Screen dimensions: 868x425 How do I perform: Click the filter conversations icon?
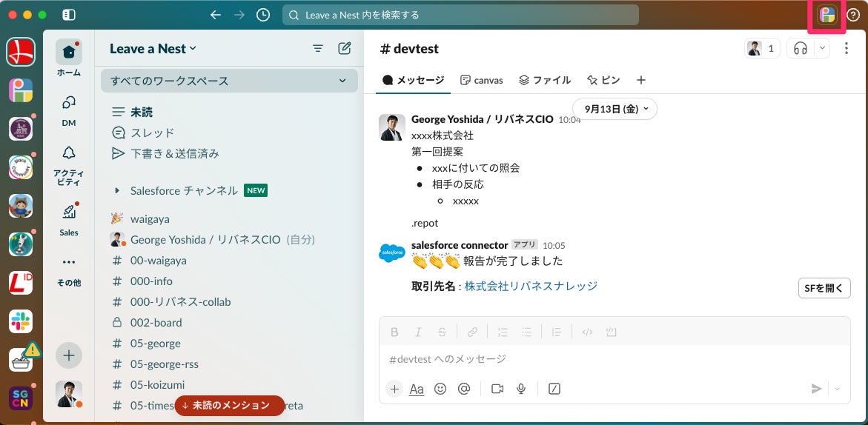pyautogui.click(x=318, y=49)
